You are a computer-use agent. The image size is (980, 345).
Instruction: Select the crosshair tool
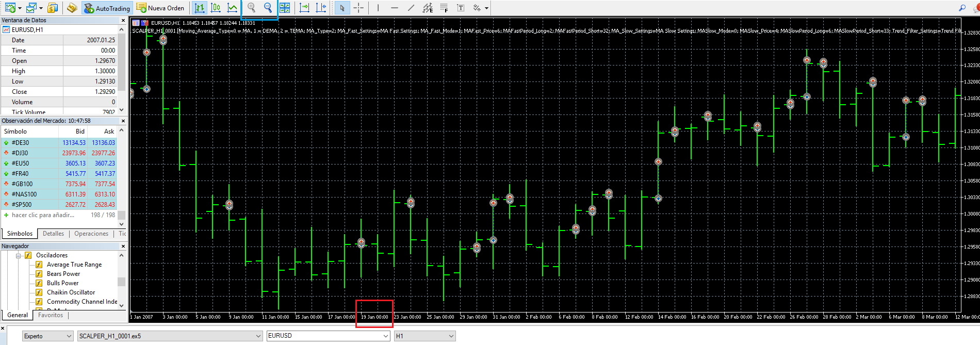tap(358, 8)
